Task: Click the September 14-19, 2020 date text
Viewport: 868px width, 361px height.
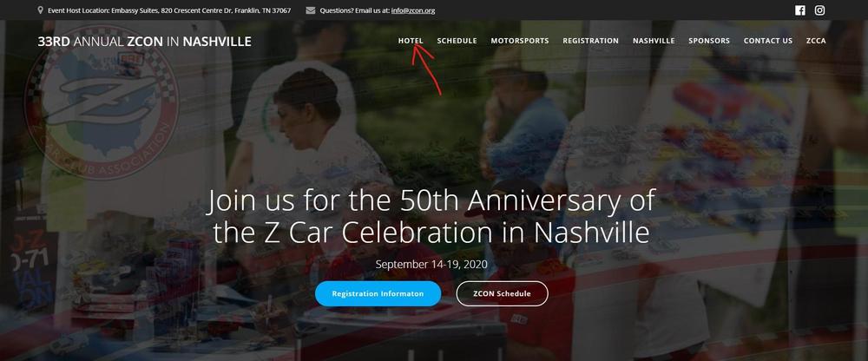Action: pos(431,264)
